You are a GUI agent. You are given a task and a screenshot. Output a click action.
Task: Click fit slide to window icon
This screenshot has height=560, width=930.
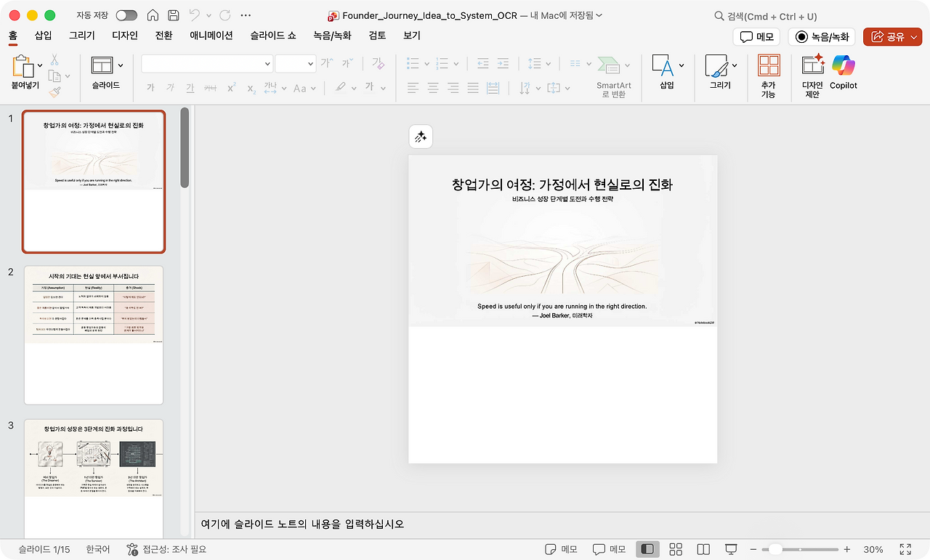point(905,549)
